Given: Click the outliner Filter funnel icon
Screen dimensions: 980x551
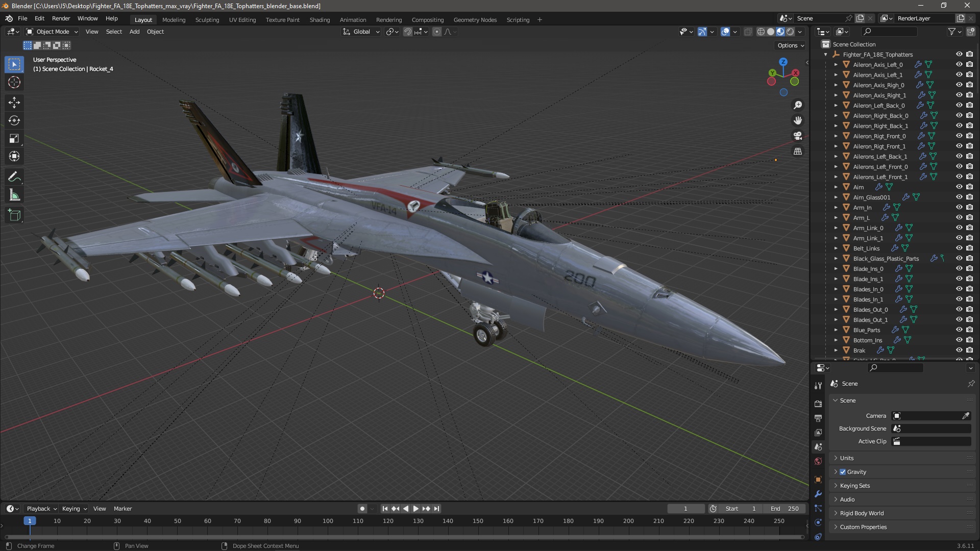Looking at the screenshot, I should click(x=951, y=32).
